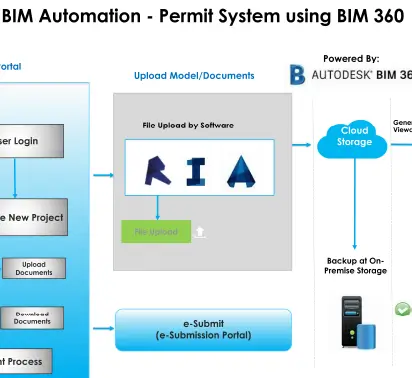The height and width of the screenshot is (378, 412).
Task: Click the Backup at On-Premise Storage label
Action: point(355,266)
